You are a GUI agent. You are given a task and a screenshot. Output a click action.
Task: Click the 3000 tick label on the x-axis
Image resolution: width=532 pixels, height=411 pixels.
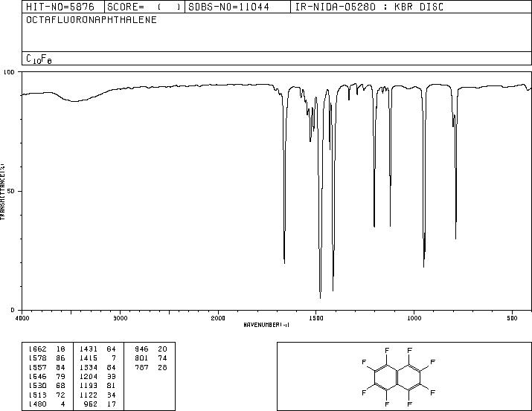coord(120,318)
